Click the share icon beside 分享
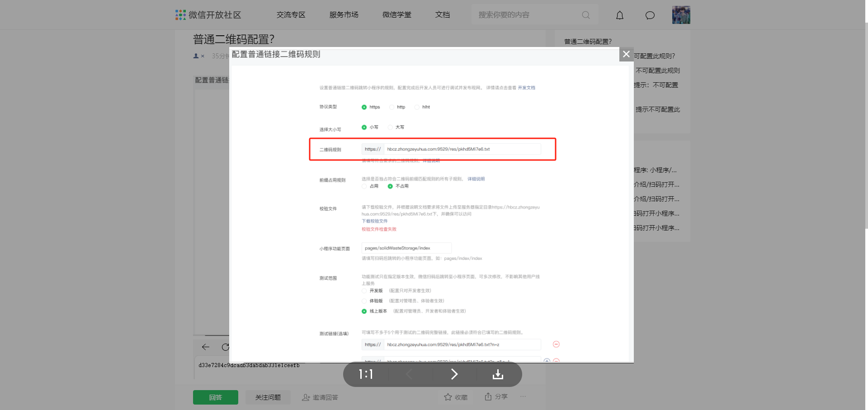This screenshot has width=868, height=410. pos(488,396)
